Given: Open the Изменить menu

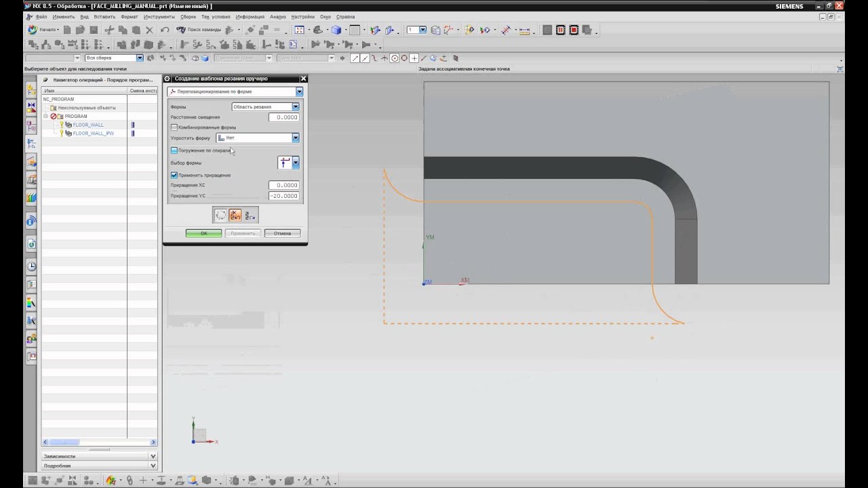Looking at the screenshot, I should click(64, 16).
